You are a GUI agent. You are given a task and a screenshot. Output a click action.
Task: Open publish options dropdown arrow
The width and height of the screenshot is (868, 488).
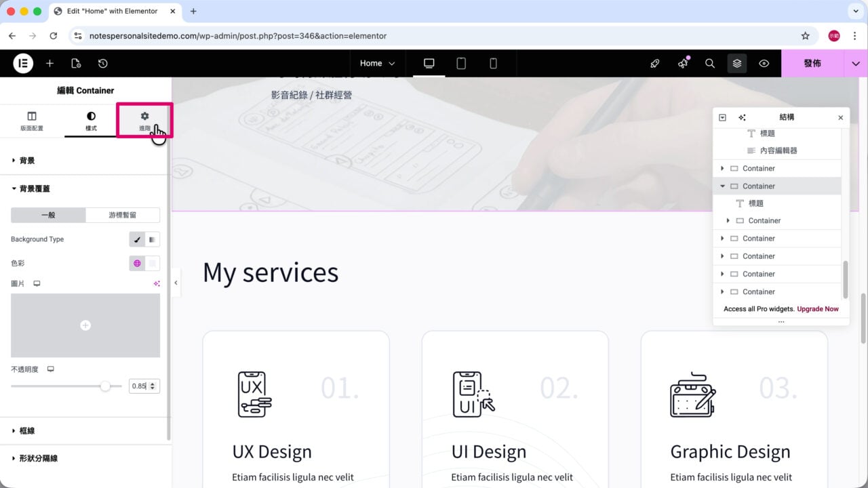(856, 63)
